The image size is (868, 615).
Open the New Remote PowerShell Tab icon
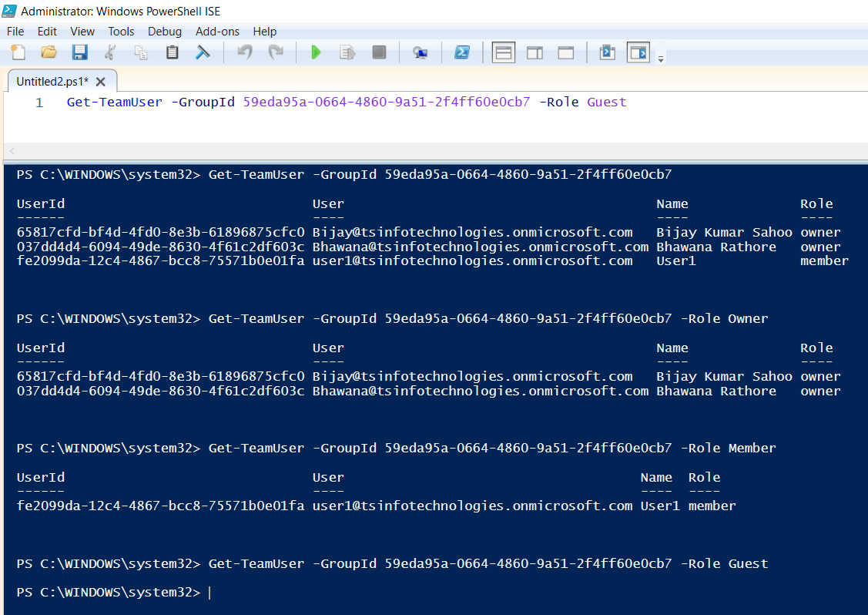[421, 52]
